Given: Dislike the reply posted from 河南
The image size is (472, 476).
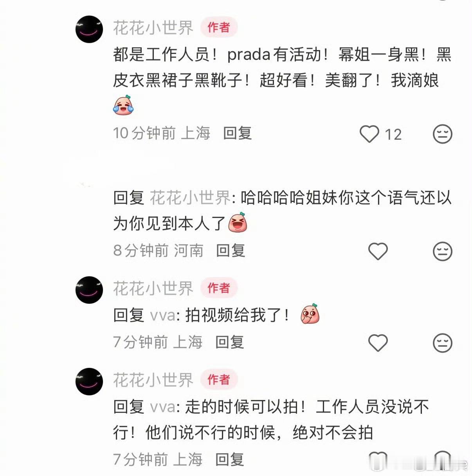Looking at the screenshot, I should [x=443, y=251].
